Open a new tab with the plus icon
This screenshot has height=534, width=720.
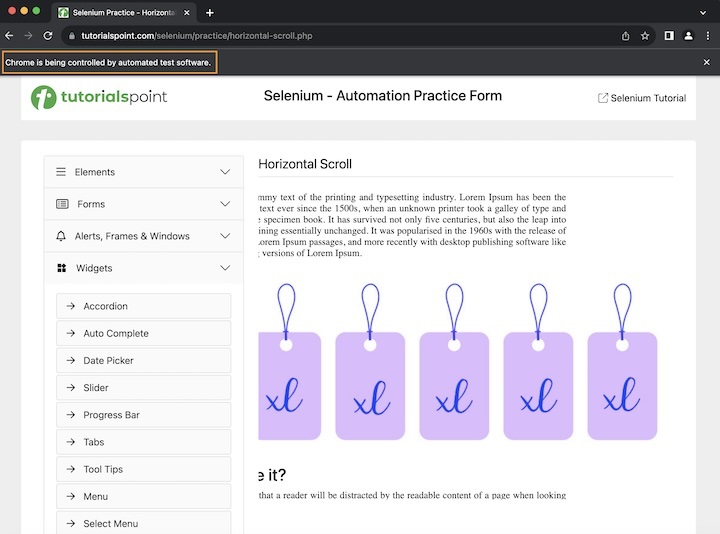tap(210, 13)
